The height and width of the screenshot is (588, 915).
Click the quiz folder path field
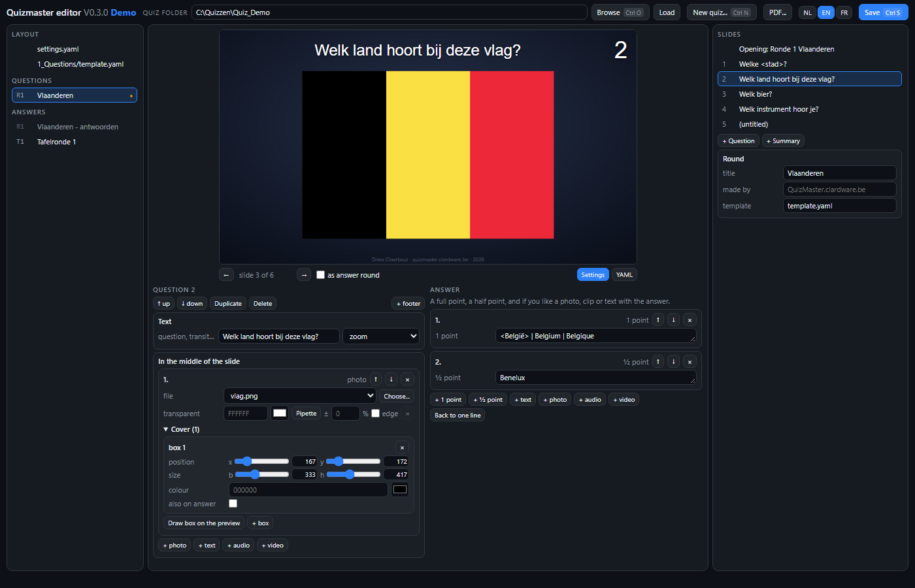[x=390, y=12]
